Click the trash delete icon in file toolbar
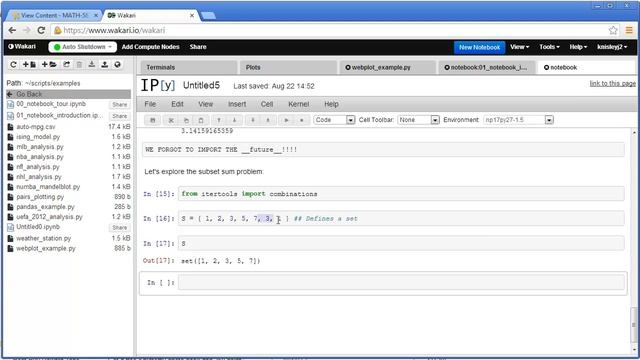The image size is (640, 360). tap(79, 64)
